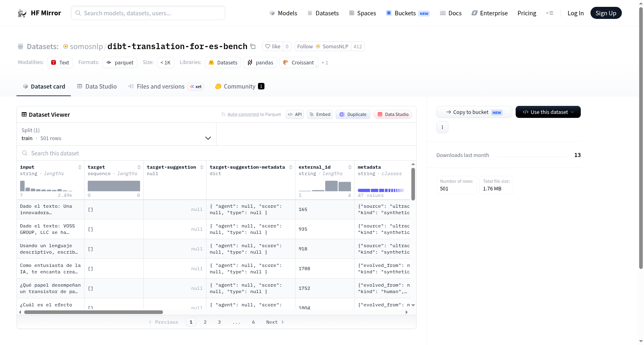
Task: Open the Files and versions tab
Action: tap(165, 87)
